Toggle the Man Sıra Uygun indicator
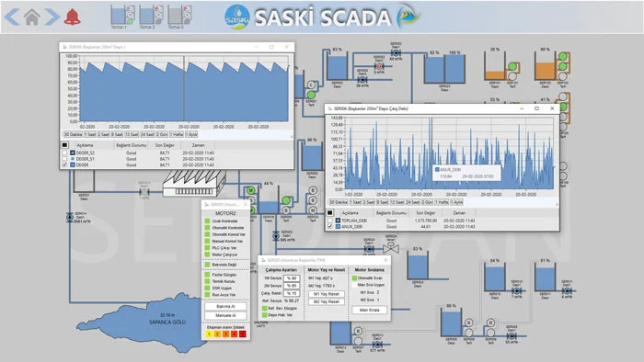 click(354, 285)
